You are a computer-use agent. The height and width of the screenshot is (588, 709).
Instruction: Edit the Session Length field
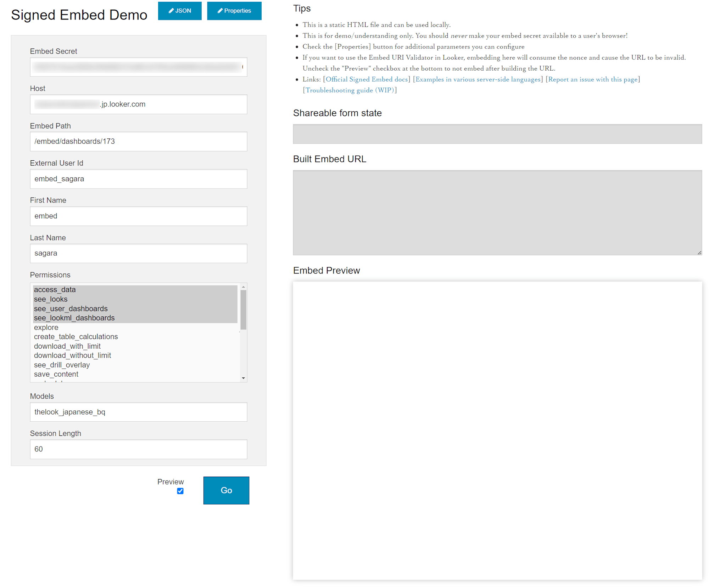point(138,449)
